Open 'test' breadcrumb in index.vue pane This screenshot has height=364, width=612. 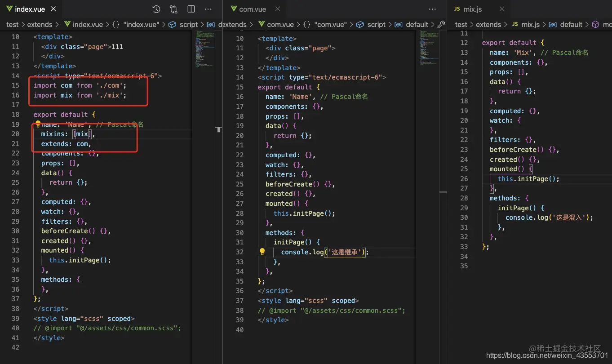[x=13, y=25]
